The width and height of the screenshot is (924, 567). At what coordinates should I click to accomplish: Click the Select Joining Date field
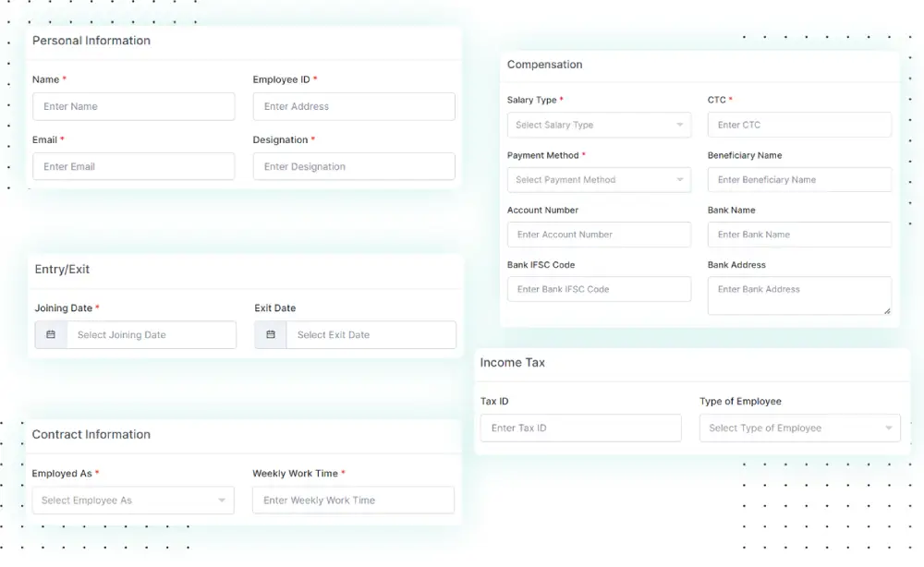[x=152, y=334]
